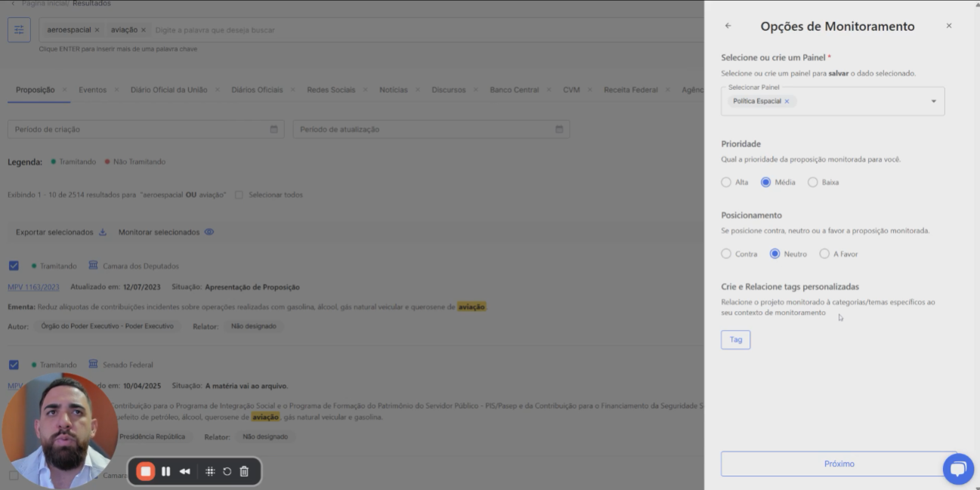
Task: Open the Banco Central tab
Action: 515,90
